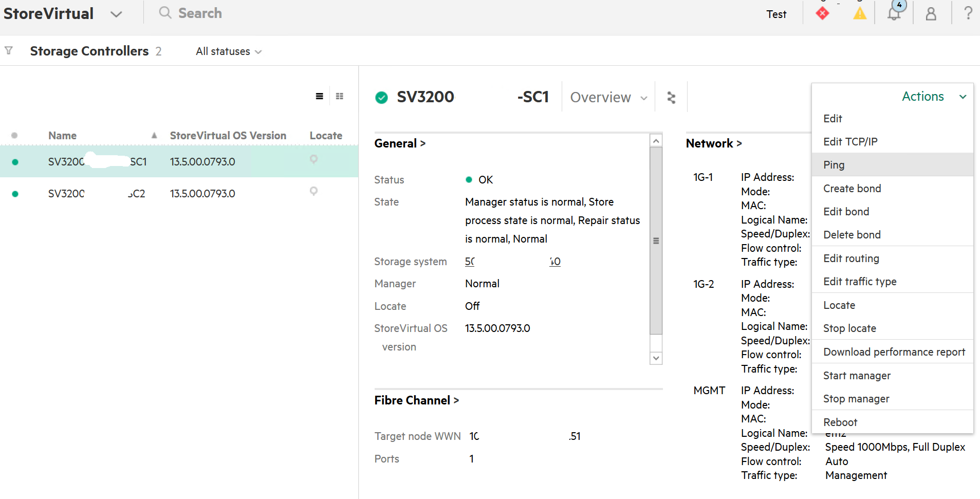This screenshot has height=499, width=980.
Task: Expand the General section
Action: (x=400, y=143)
